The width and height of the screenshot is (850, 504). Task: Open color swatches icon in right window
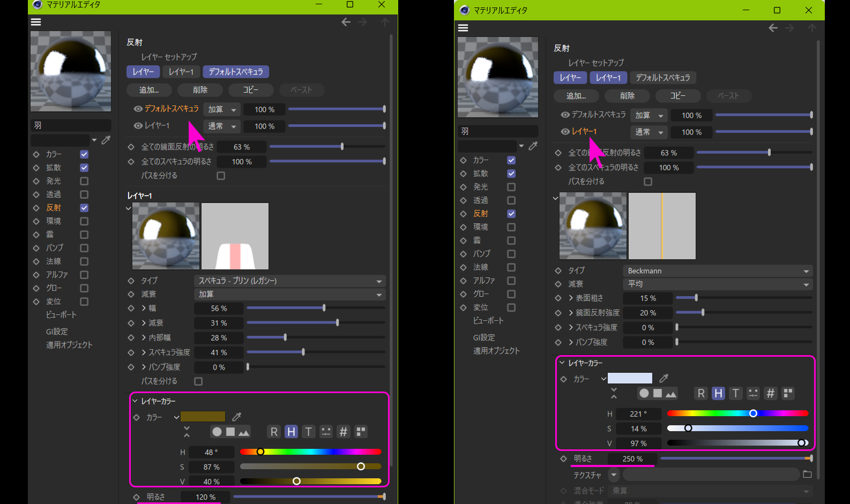tap(788, 394)
